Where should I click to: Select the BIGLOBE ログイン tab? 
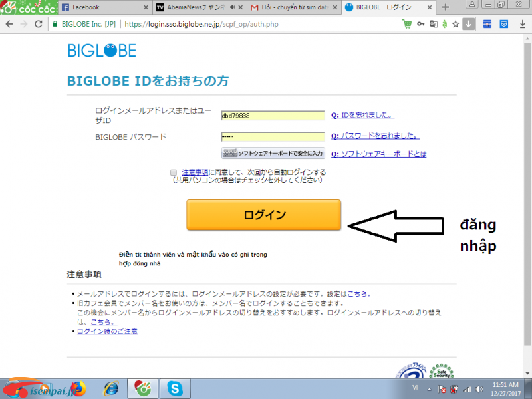388,7
